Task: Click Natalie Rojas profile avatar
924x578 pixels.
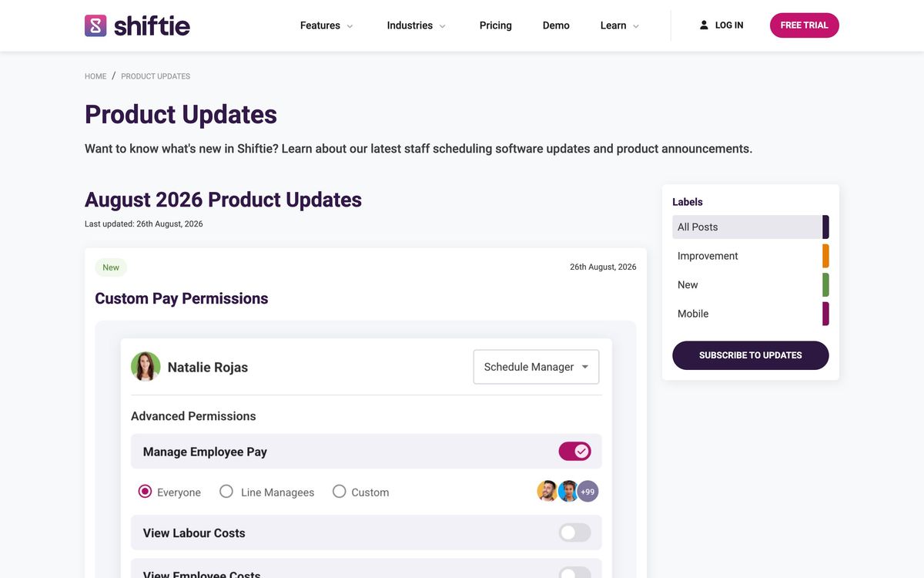Action: [x=146, y=367]
